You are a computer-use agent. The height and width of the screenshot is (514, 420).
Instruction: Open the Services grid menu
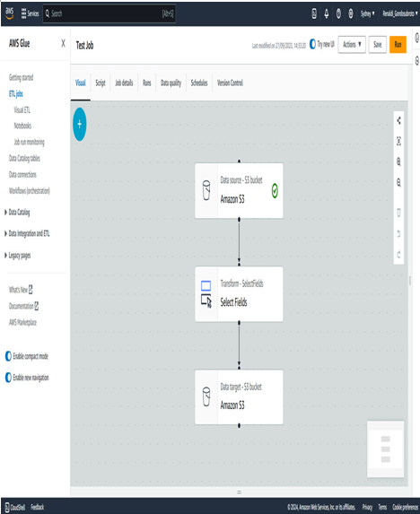pos(30,13)
